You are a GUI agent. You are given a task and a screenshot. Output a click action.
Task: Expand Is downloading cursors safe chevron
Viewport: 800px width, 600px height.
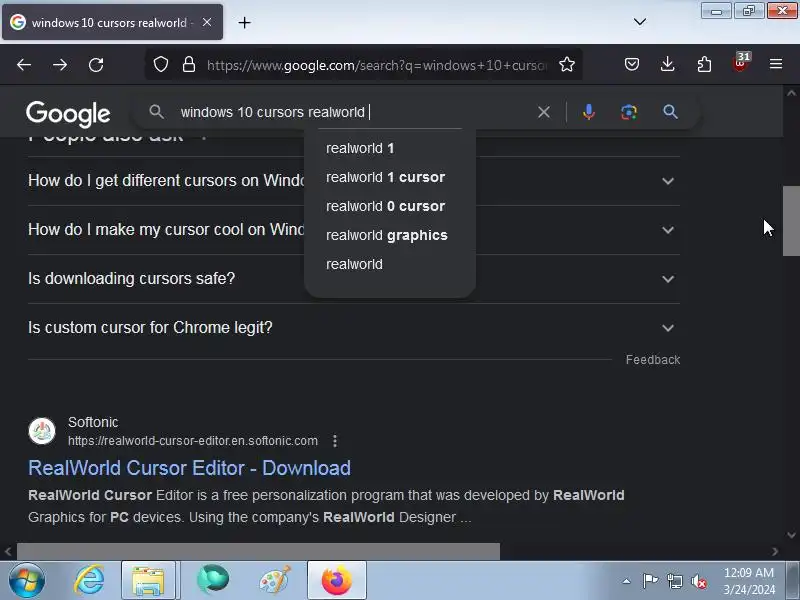[x=668, y=279]
